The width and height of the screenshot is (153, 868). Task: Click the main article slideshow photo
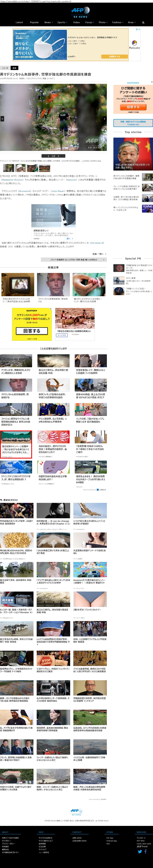[53, 117]
